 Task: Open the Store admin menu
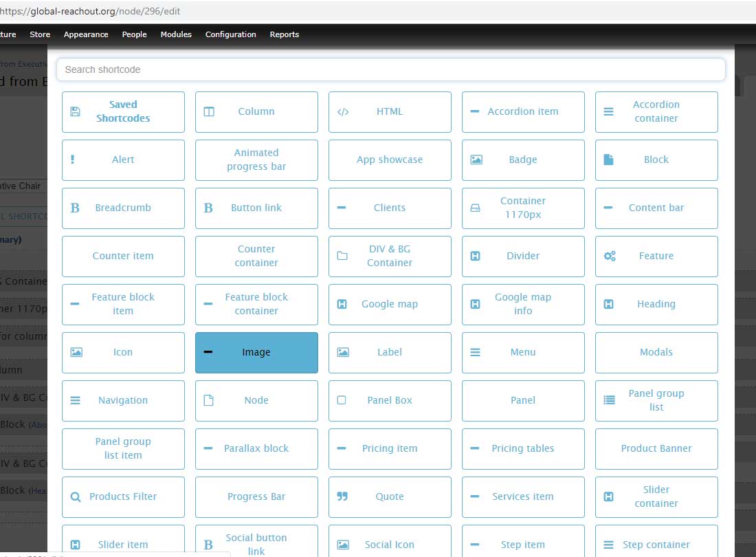(40, 34)
